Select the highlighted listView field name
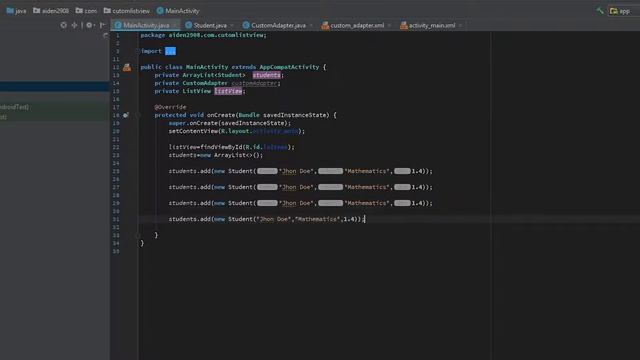The width and height of the screenshot is (640, 360). pyautogui.click(x=228, y=91)
